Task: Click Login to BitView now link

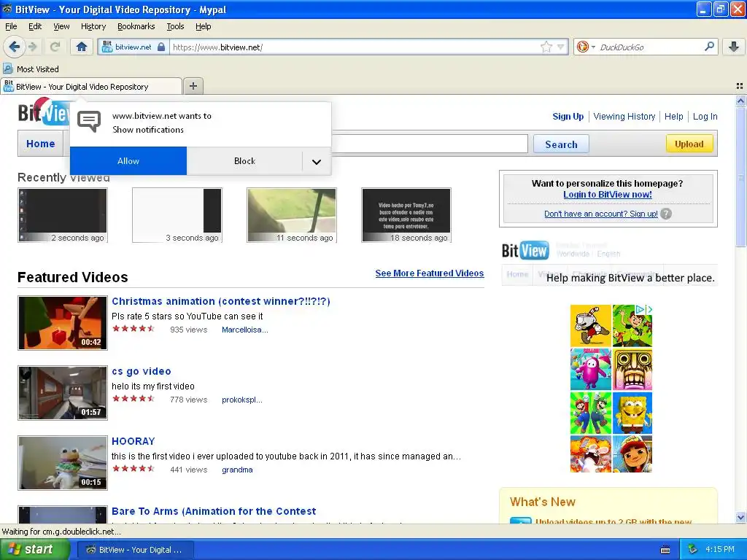Action: pyautogui.click(x=608, y=194)
